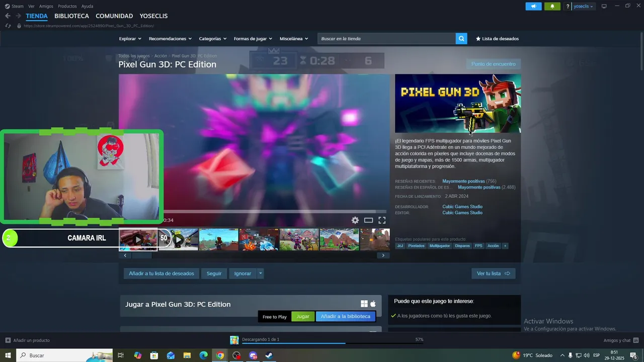This screenshot has width=644, height=362.
Task: Click the Seguir button
Action: pyautogui.click(x=214, y=274)
